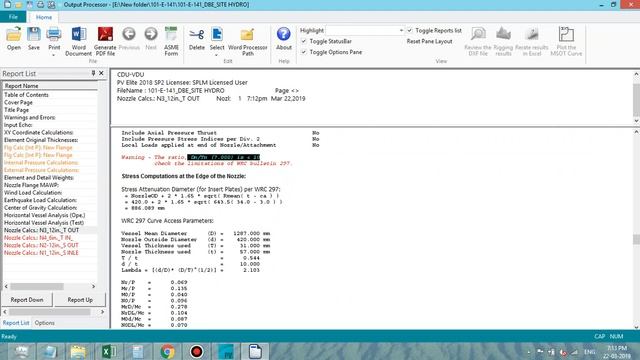The width and height of the screenshot is (640, 360).
Task: Delete the selected report with the scissors icon
Action: (196, 38)
